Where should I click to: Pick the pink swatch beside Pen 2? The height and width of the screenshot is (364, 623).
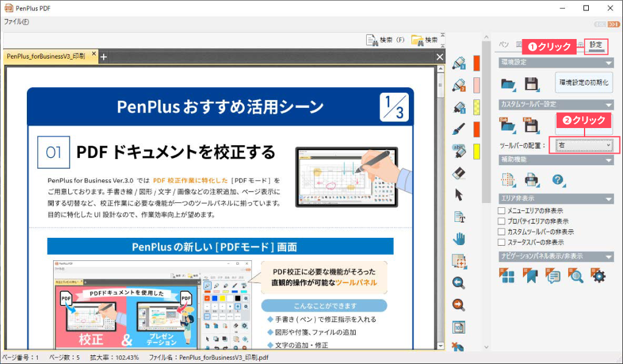point(477,85)
